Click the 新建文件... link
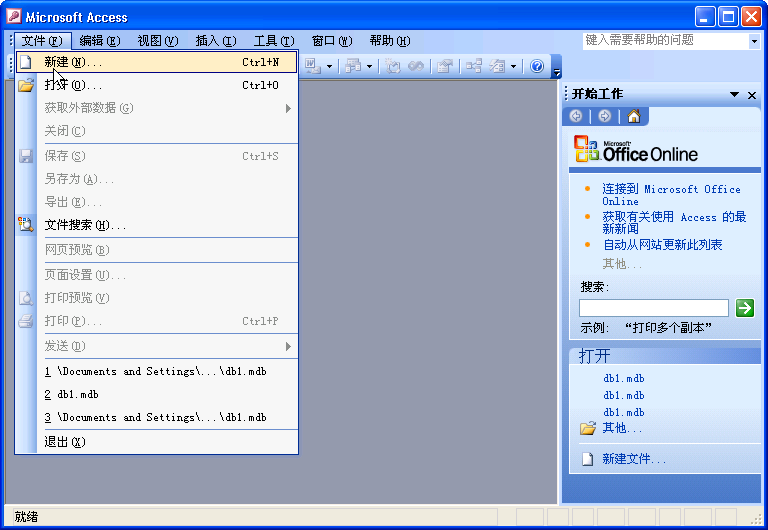The image size is (768, 530). point(634,459)
